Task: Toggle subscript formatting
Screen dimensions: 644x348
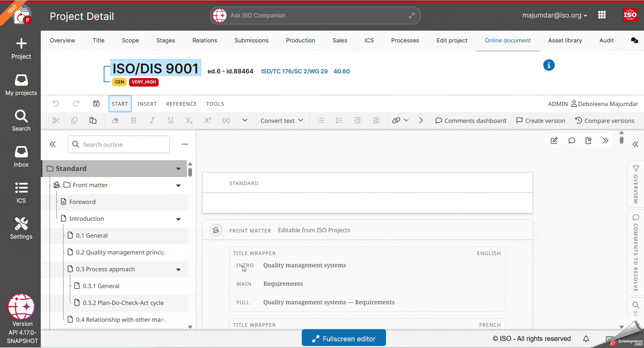Action: point(189,120)
